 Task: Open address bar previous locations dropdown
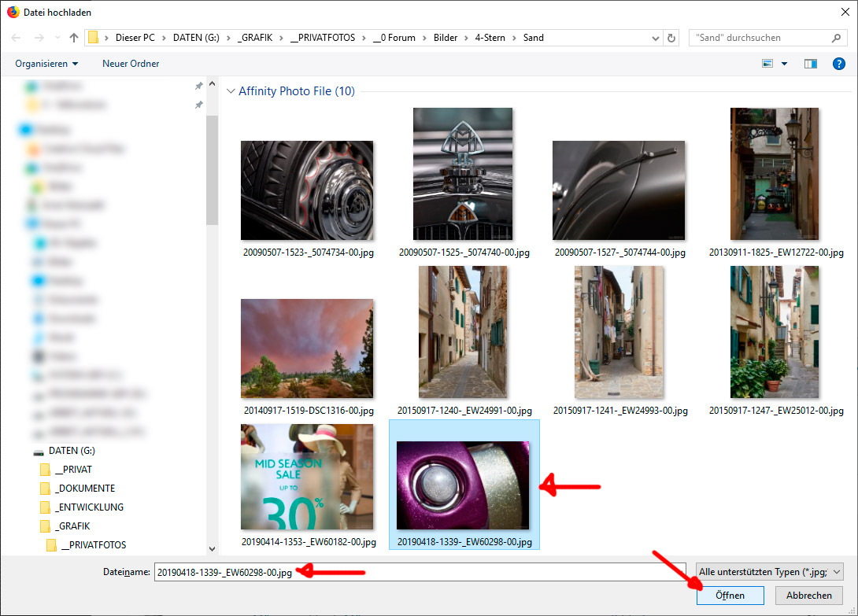(x=656, y=38)
